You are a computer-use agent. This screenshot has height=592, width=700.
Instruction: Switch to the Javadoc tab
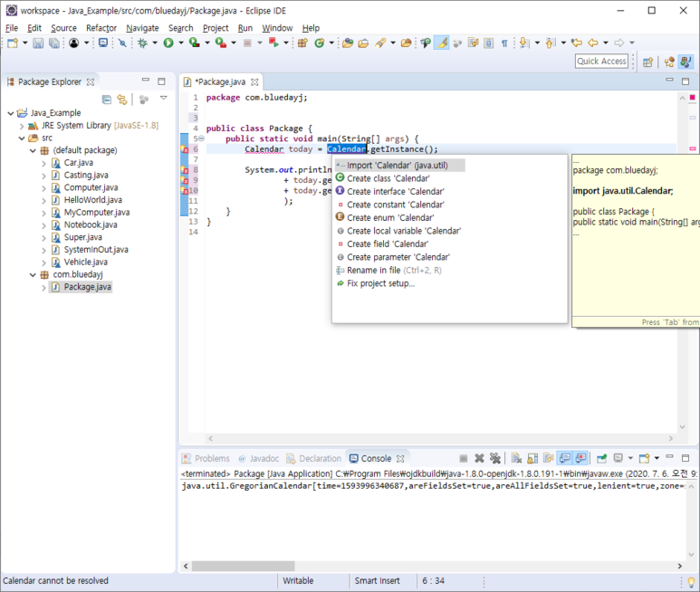pyautogui.click(x=259, y=459)
